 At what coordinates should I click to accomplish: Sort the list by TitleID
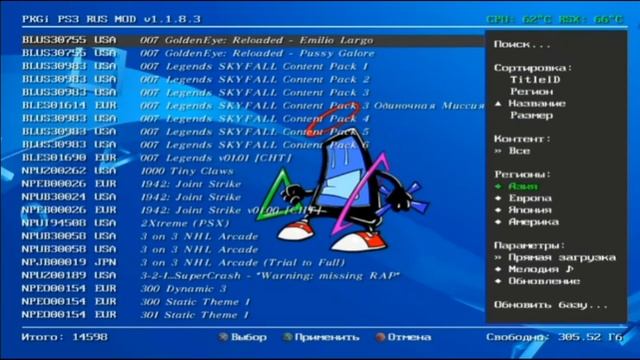(x=535, y=80)
